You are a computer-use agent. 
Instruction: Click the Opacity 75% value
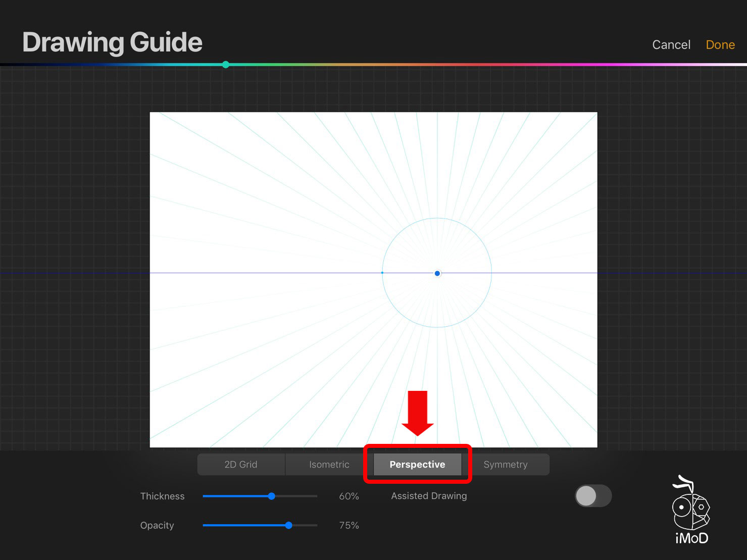[x=349, y=526]
